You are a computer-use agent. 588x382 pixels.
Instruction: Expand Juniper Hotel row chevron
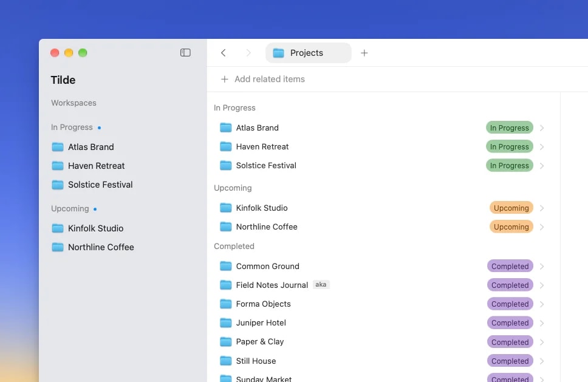coord(542,323)
